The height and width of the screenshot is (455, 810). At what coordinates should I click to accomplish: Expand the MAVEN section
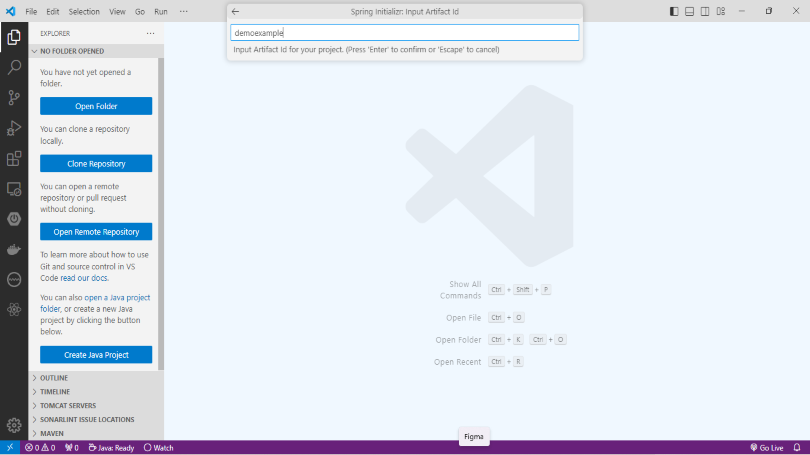pyautogui.click(x=96, y=434)
